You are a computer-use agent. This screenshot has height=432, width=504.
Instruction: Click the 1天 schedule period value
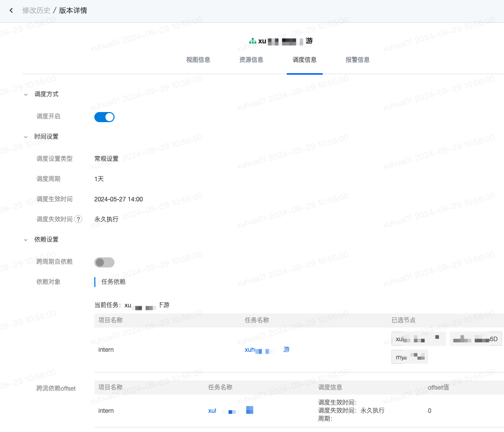pyautogui.click(x=99, y=179)
